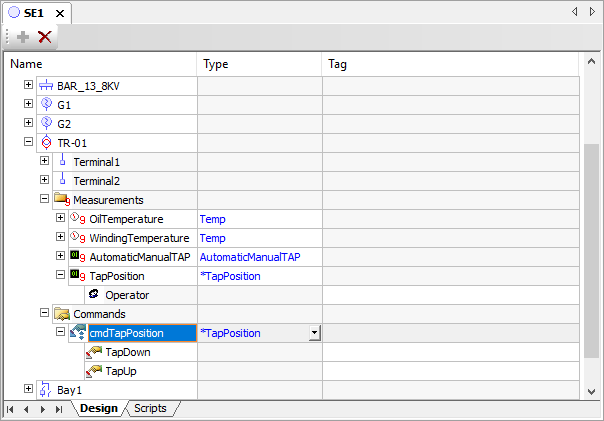Screen dimensions: 604x421
Task: Click the red delete X toolbar icon
Action: (x=45, y=37)
